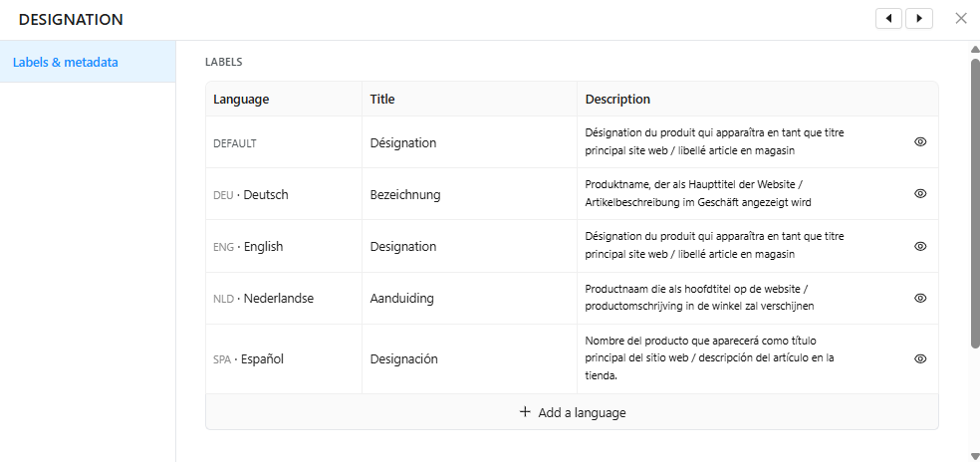
Task: Toggle eye icon for DEFAULT description
Action: click(x=920, y=142)
